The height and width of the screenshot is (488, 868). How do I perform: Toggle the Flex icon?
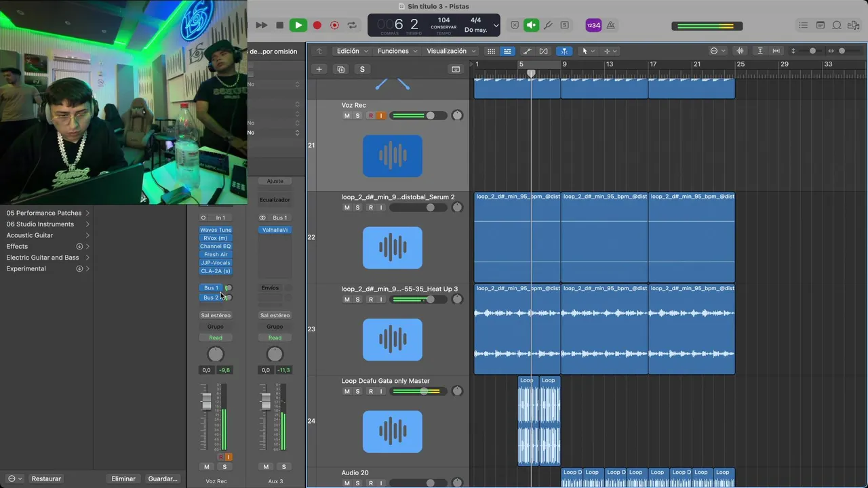click(x=543, y=51)
